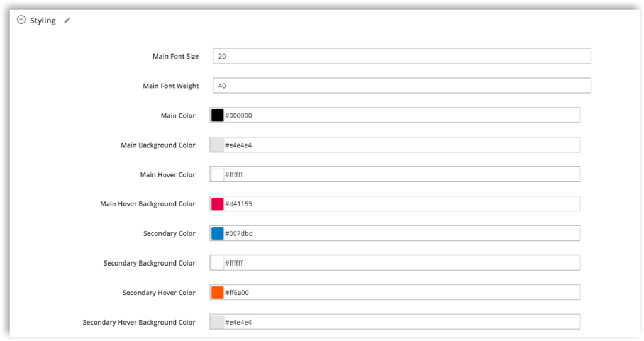Click the Secondary Background Color hex field
644x341 pixels.
click(402, 263)
